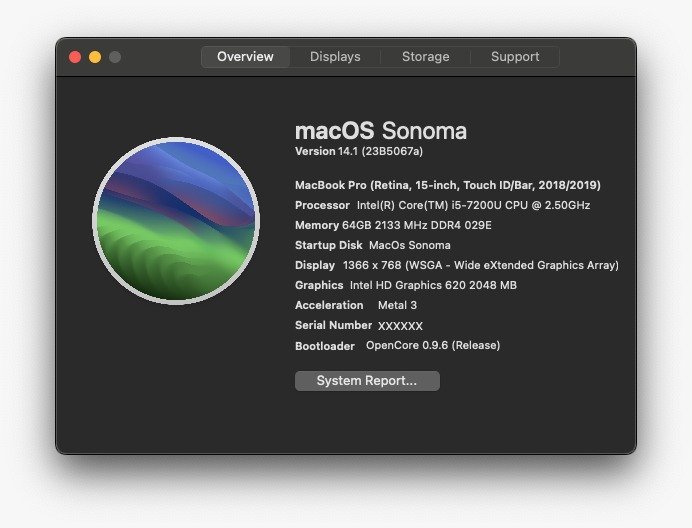
Task: Click the Serial Number XXXXXX value
Action: point(400,326)
